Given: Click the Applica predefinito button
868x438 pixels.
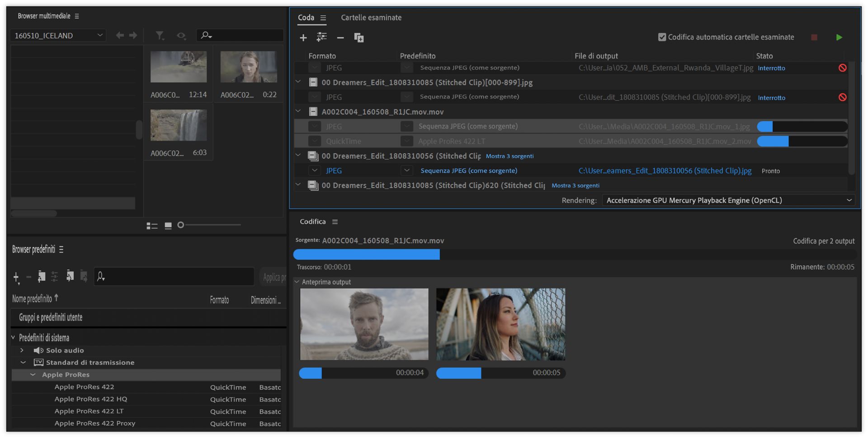Looking at the screenshot, I should [x=274, y=277].
